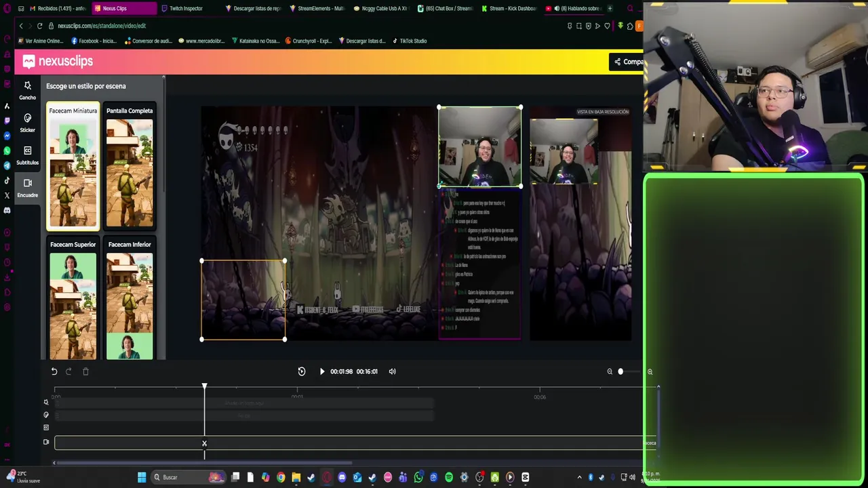Image resolution: width=868 pixels, height=488 pixels.
Task: Select the Encuadre framing tool
Action: (x=27, y=188)
